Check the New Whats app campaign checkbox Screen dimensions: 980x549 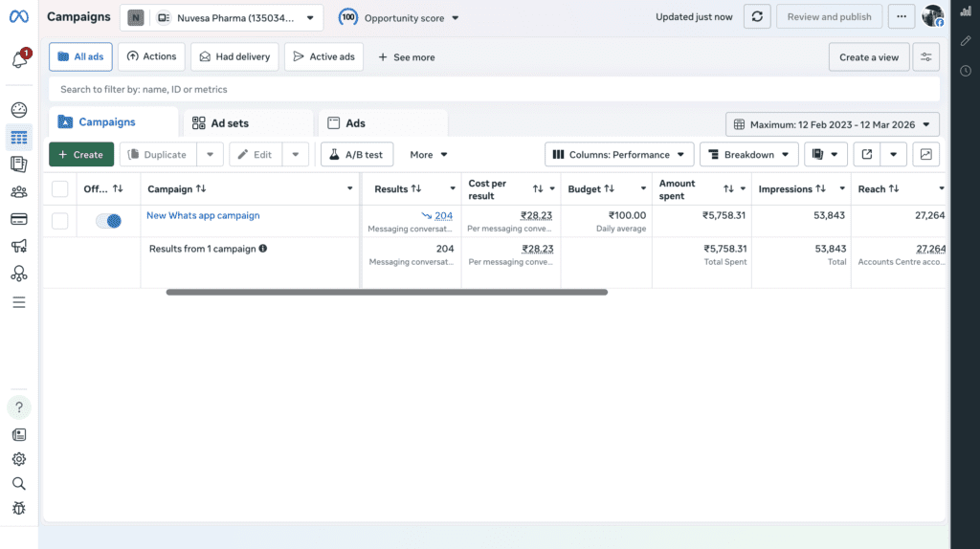[60, 221]
